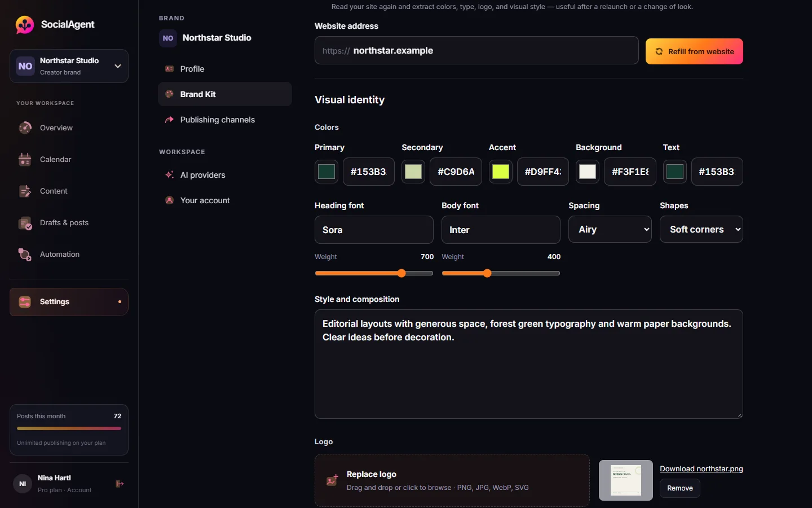
Task: Click the Refill from website button
Action: tap(694, 51)
